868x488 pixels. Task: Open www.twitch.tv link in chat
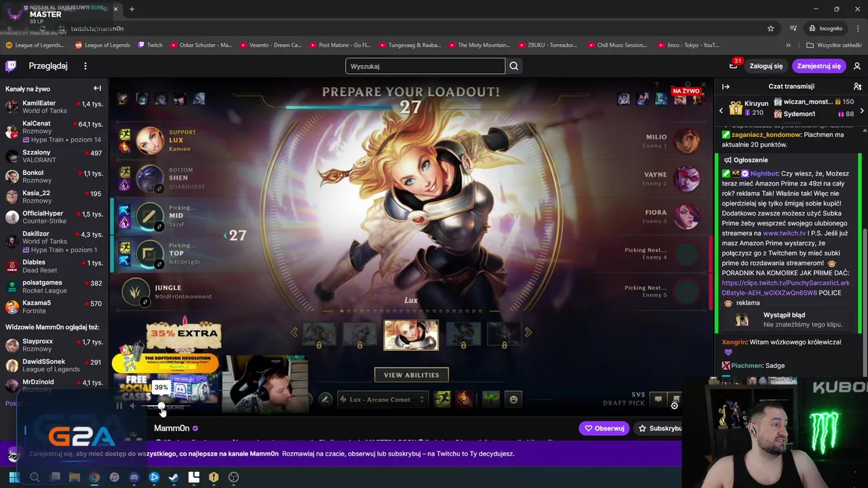tap(785, 233)
